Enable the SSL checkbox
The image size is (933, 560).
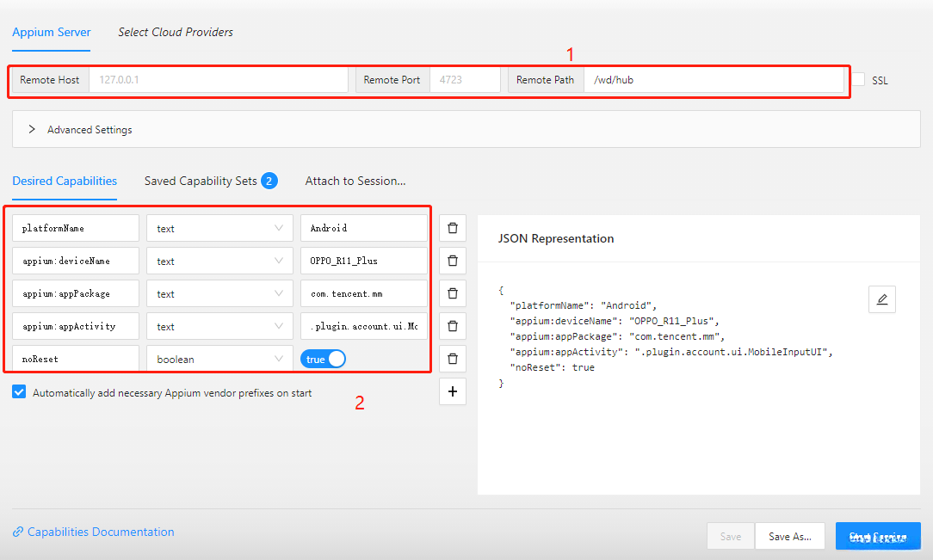pyautogui.click(x=859, y=79)
